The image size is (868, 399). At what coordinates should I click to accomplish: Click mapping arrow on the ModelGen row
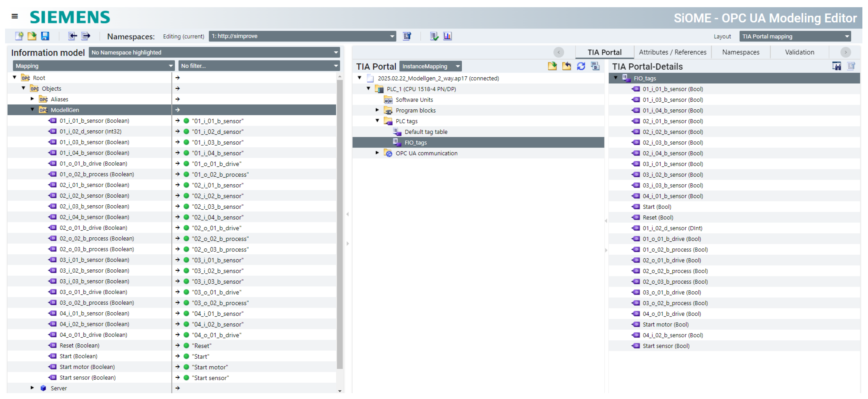click(x=178, y=110)
